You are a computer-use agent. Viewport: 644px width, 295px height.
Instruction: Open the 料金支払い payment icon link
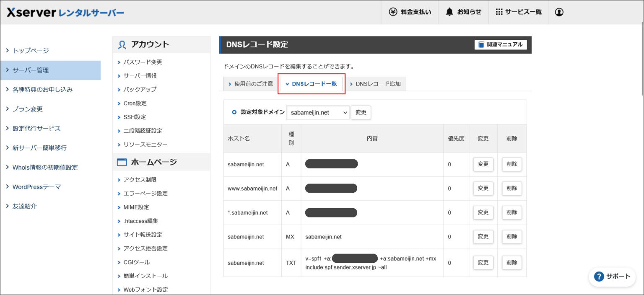pos(409,12)
